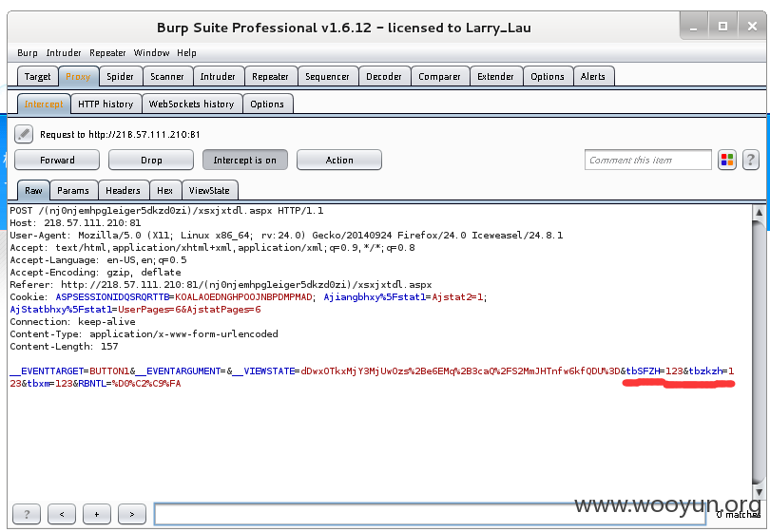The width and height of the screenshot is (770, 532).
Task: Open the HTTP history sub-tab
Action: tap(106, 104)
